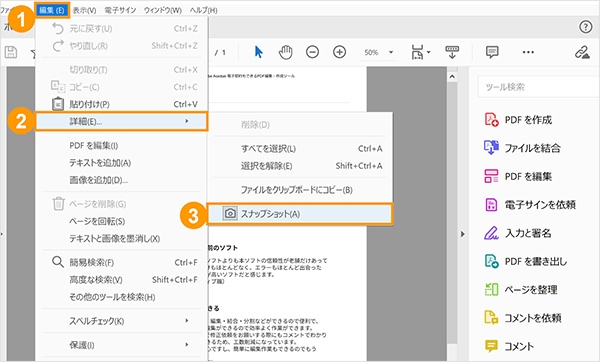The width and height of the screenshot is (600, 362).
Task: Select the arrow selection tool
Action: pyautogui.click(x=259, y=52)
